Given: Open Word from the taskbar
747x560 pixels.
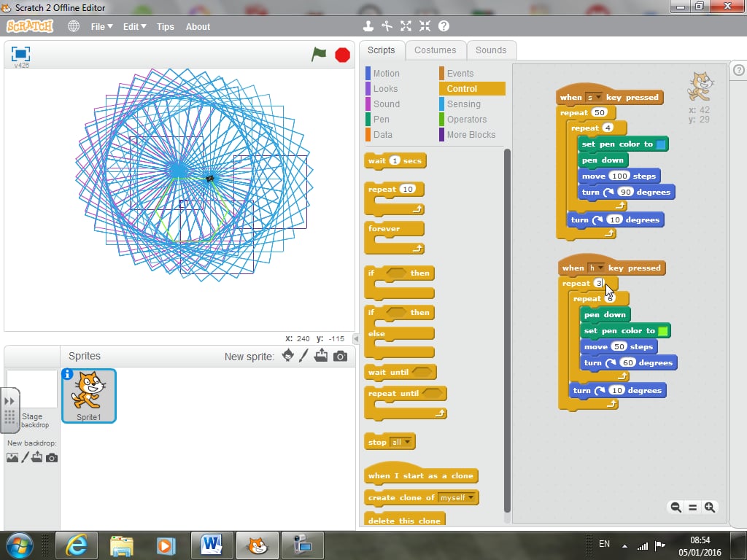Looking at the screenshot, I should [212, 545].
